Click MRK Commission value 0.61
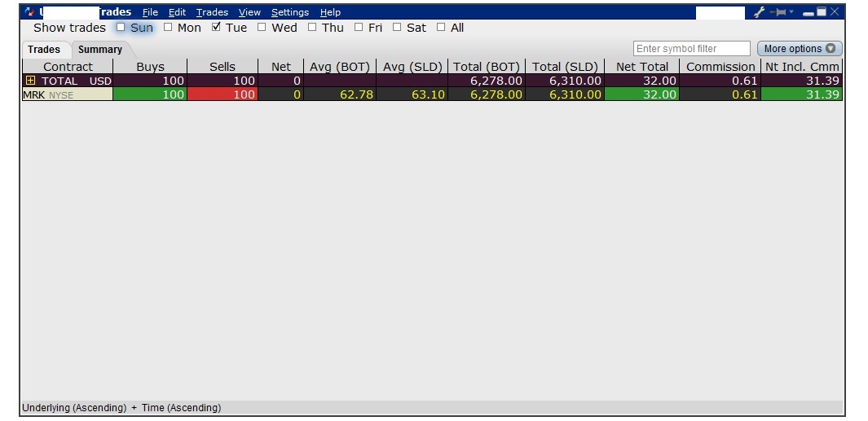 tap(720, 94)
